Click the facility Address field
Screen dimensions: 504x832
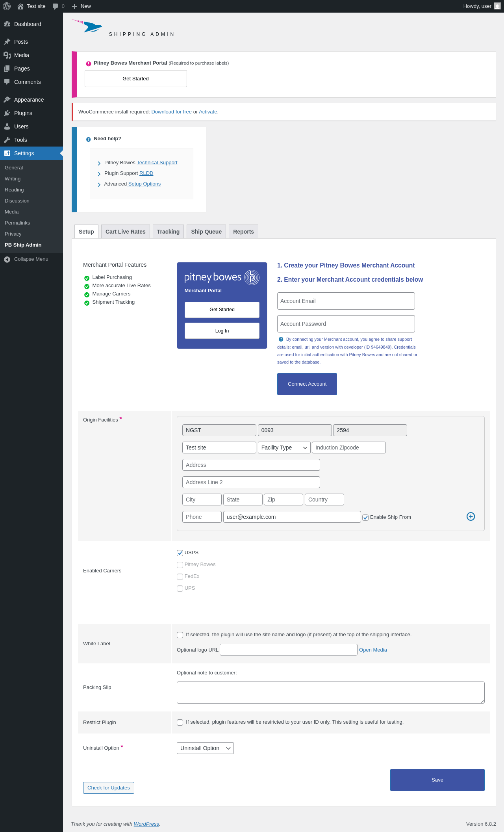[251, 465]
